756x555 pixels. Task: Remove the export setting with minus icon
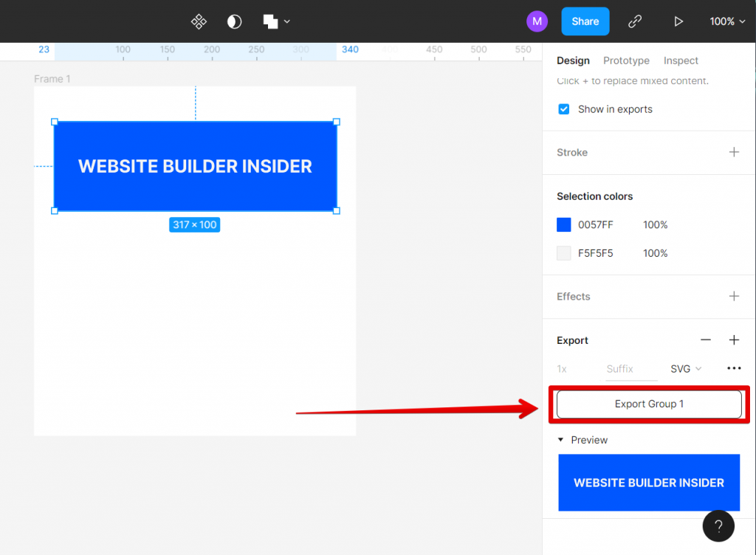706,339
